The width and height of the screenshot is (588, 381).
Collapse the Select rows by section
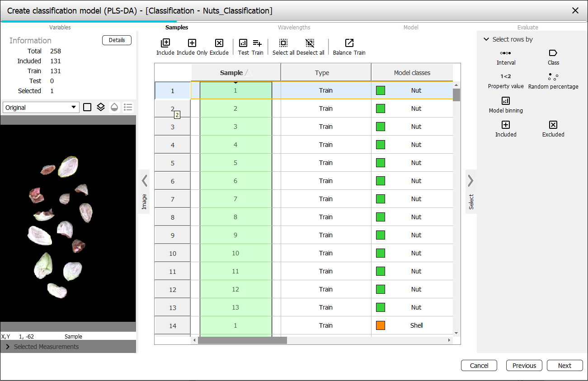(486, 39)
